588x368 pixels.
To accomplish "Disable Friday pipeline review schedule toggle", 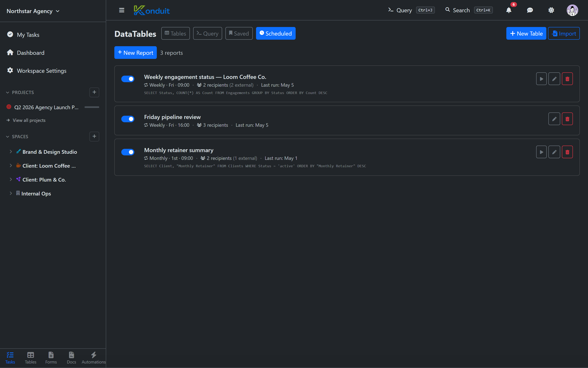I will click(x=128, y=119).
